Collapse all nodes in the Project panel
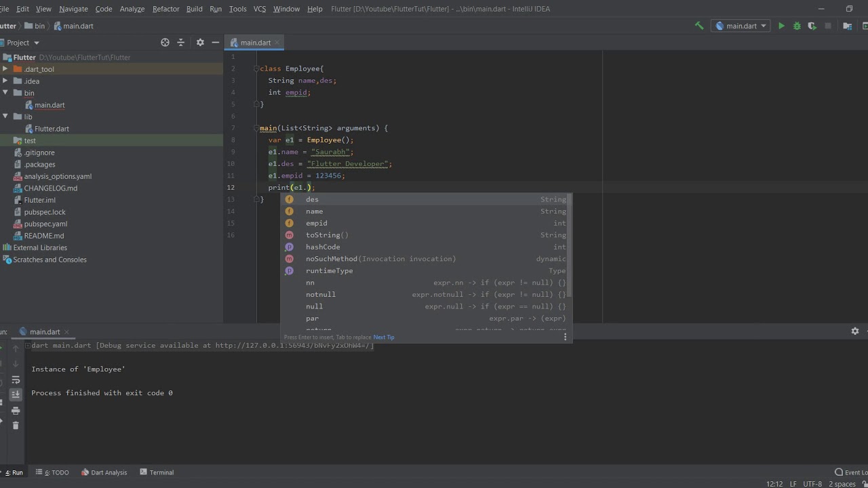Image resolution: width=868 pixels, height=488 pixels. (181, 42)
